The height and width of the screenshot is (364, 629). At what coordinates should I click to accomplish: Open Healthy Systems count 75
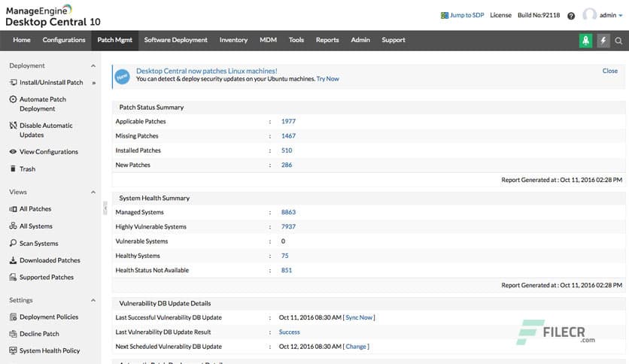[x=285, y=256]
